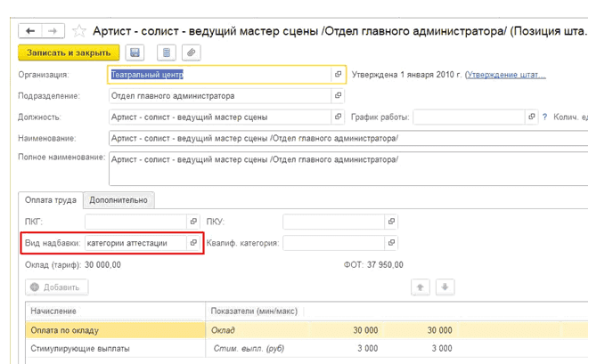Add this position to favorites star
The height and width of the screenshot is (364, 613).
pos(79,31)
